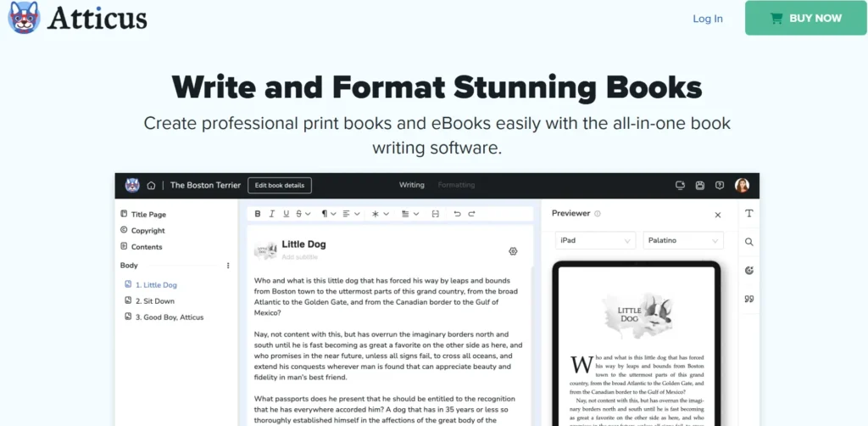Click the home icon in top bar
The height and width of the screenshot is (426, 868).
[151, 185]
